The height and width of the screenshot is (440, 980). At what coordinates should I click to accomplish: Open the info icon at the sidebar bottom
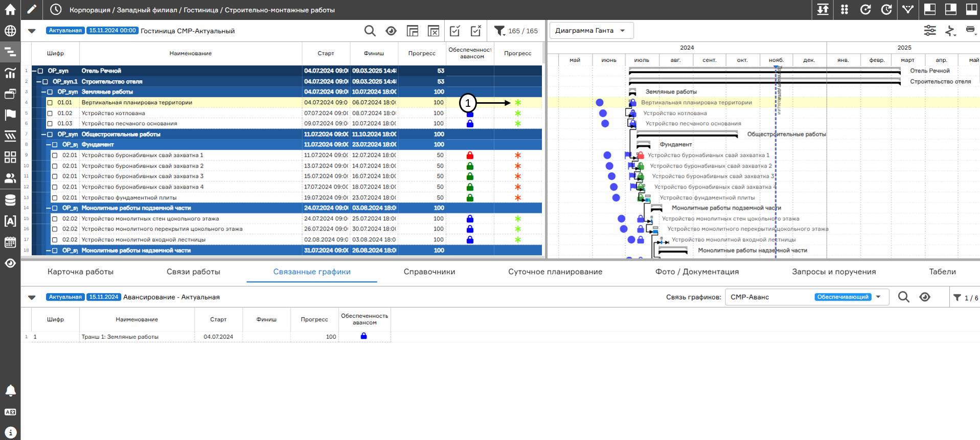(10, 432)
